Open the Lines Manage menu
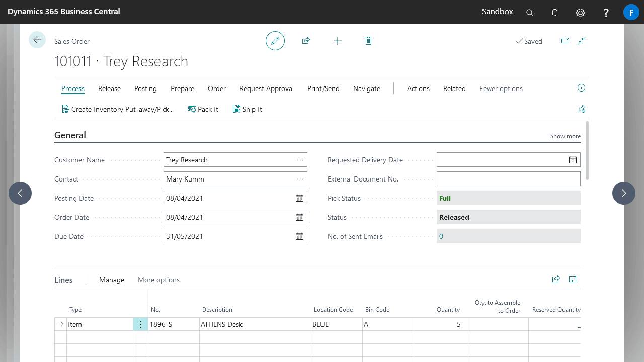The height and width of the screenshot is (362, 644). point(112,280)
